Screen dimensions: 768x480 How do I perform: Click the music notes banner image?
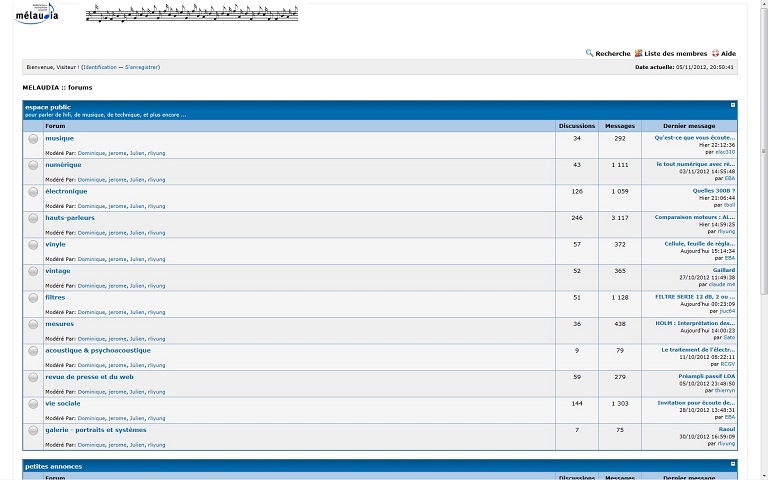[x=191, y=13]
